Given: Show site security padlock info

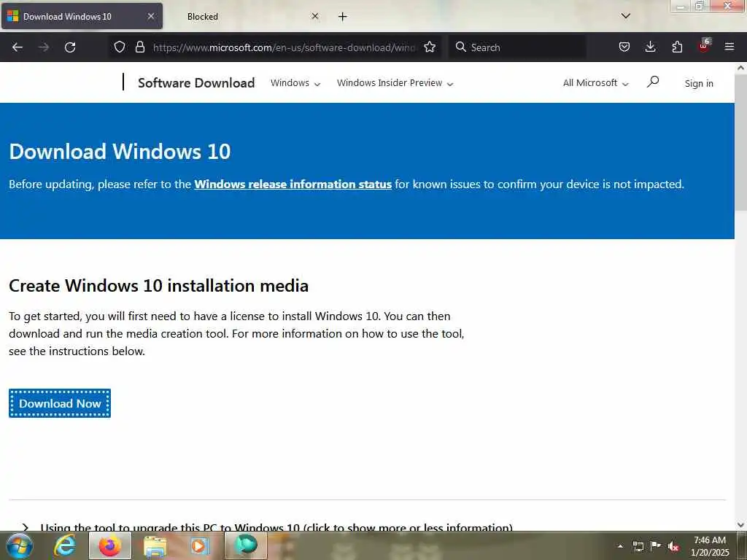Looking at the screenshot, I should 139,47.
